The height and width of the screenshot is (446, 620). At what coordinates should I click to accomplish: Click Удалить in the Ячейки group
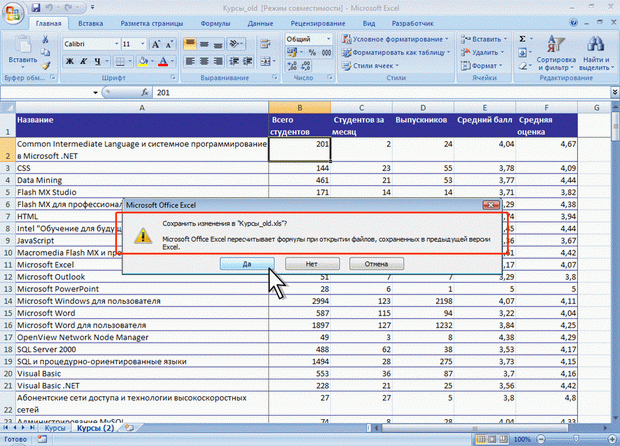coord(482,52)
